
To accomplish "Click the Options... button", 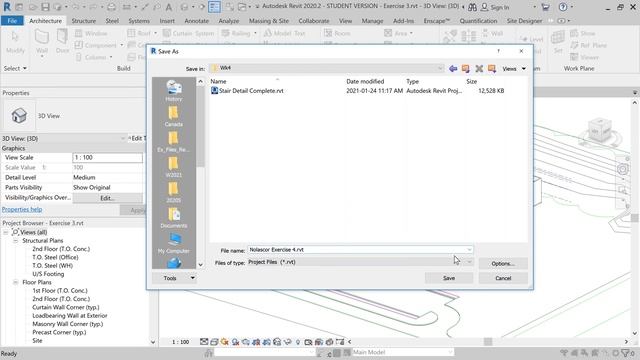I will [x=503, y=264].
